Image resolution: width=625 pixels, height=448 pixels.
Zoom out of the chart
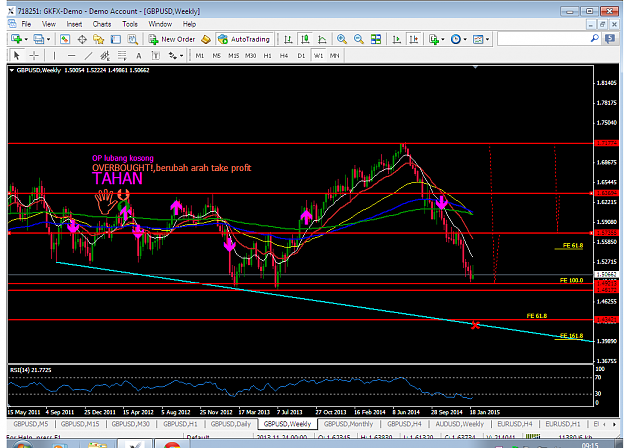pyautogui.click(x=359, y=39)
